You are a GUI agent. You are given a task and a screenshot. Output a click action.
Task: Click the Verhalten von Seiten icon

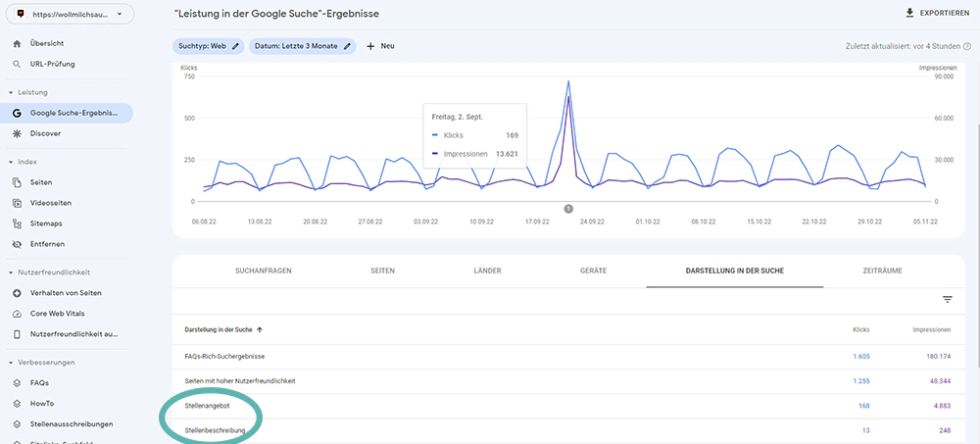(18, 293)
